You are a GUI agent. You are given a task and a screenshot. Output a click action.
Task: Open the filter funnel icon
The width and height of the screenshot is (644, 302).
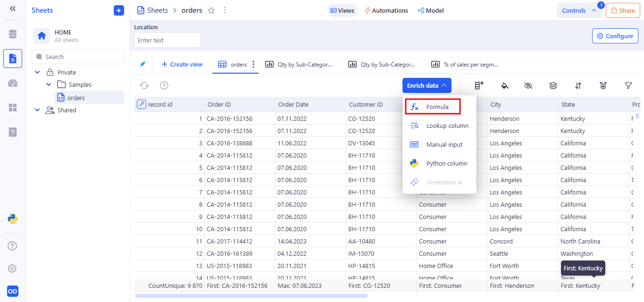point(628,85)
